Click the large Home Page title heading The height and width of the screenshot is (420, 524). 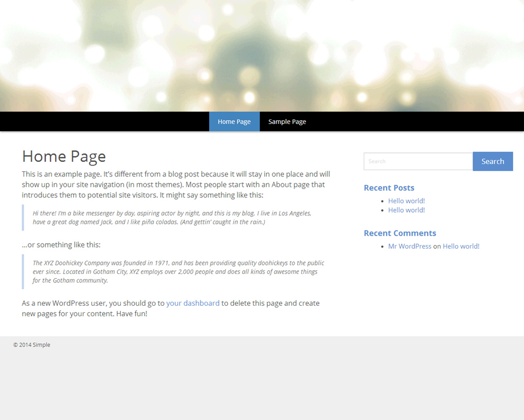click(x=64, y=156)
